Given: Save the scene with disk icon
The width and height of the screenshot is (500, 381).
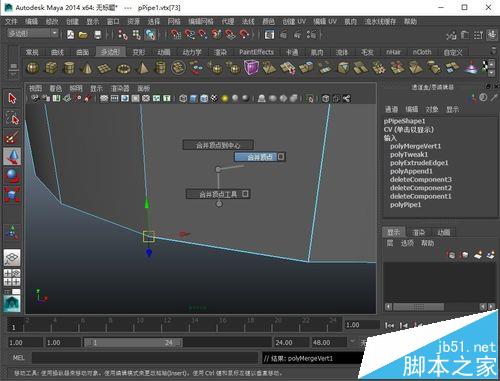Looking at the screenshot, I should tap(97, 34).
